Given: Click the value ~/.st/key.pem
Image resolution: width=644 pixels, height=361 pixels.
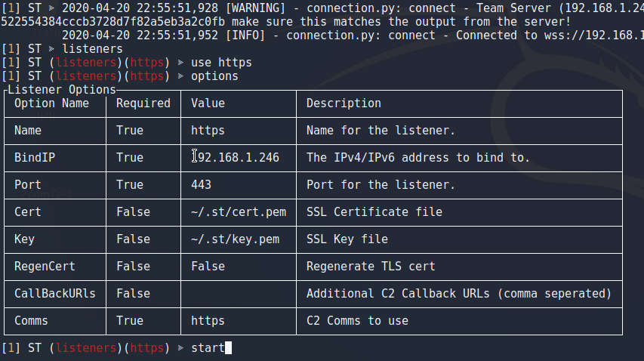Looking at the screenshot, I should point(235,239).
